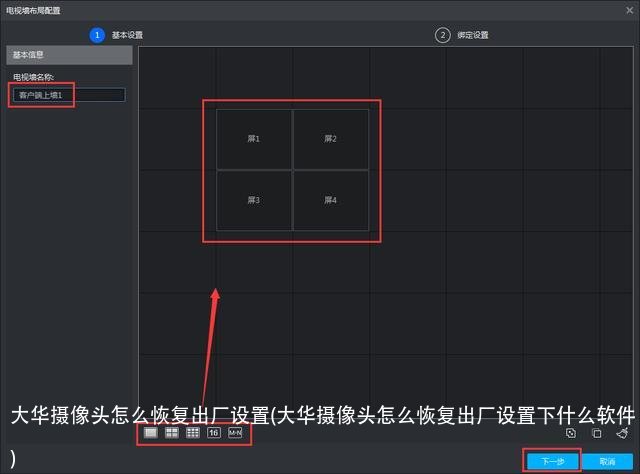Select the 2x2 four-screen layout icon

point(172,432)
